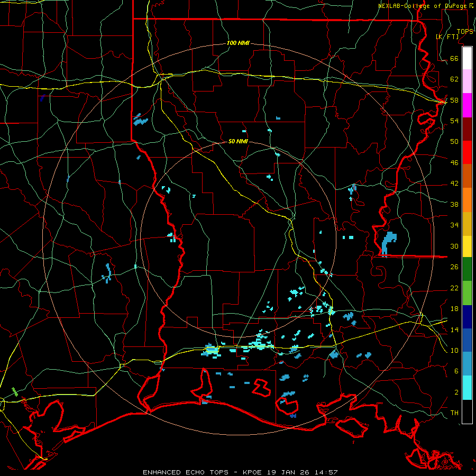Select the dark red legend swatch
Viewport: 476px width, 476px height.
[x=467, y=129]
